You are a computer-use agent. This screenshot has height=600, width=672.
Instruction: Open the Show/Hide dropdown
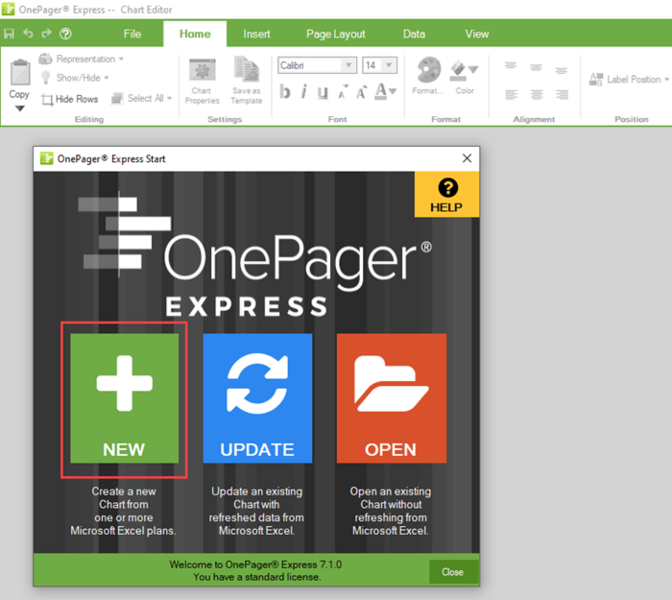[x=75, y=78]
